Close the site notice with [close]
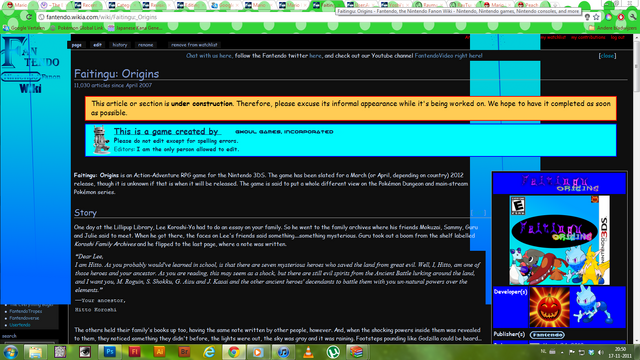Screen dimensions: 640x360 (x=607, y=56)
